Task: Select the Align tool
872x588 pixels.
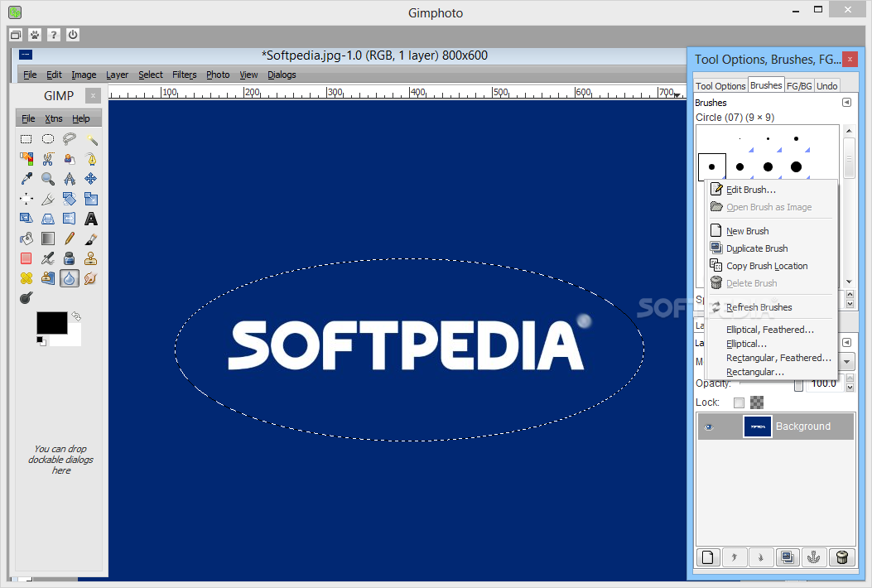Action: [26, 199]
